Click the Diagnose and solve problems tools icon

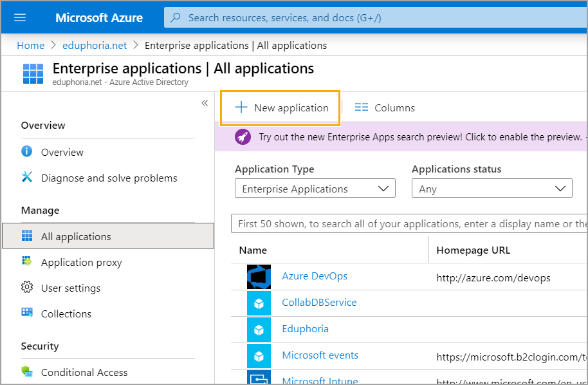pos(26,177)
